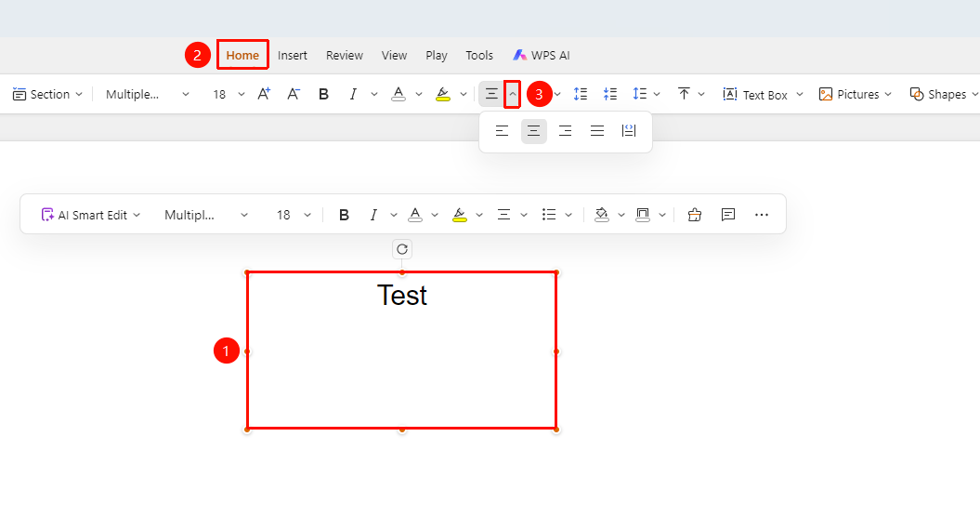Viewport: 980px width, 516px height.
Task: Toggle bold in the top ribbon
Action: pyautogui.click(x=323, y=94)
